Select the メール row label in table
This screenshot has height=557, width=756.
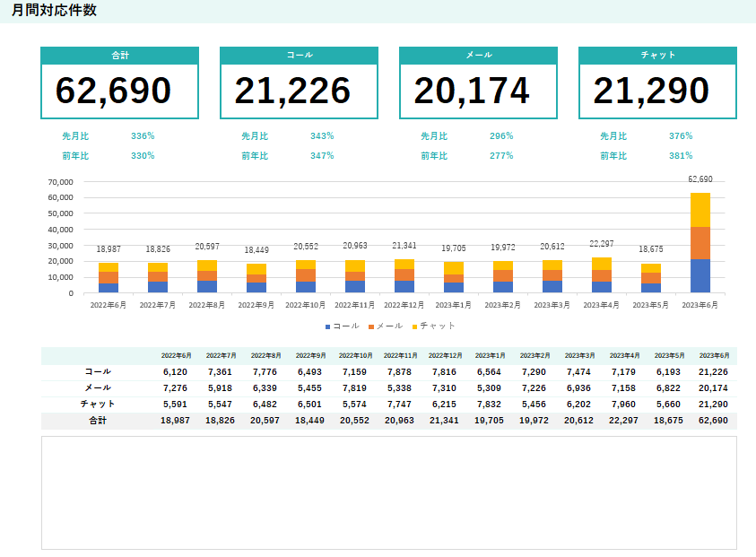click(x=98, y=387)
